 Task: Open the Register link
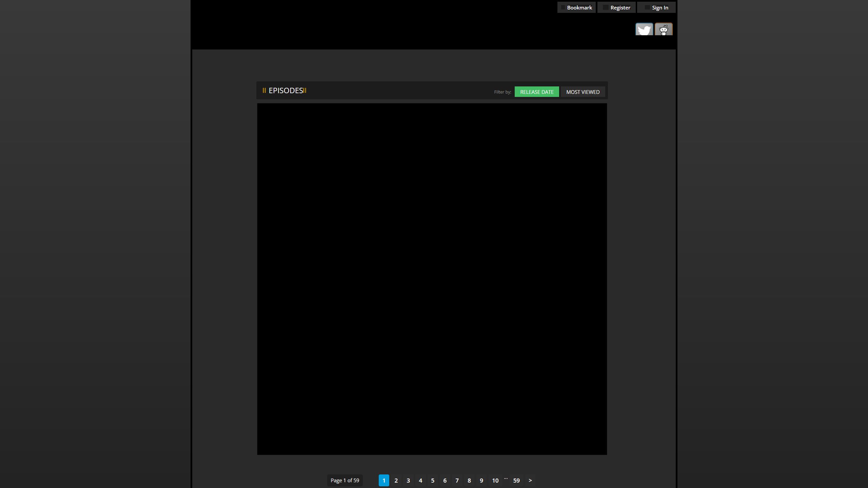[x=616, y=7]
